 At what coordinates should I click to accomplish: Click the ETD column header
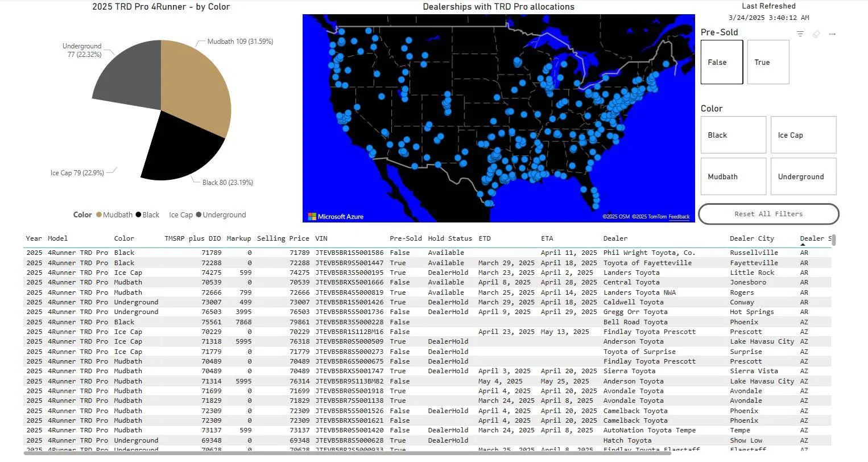pos(485,238)
